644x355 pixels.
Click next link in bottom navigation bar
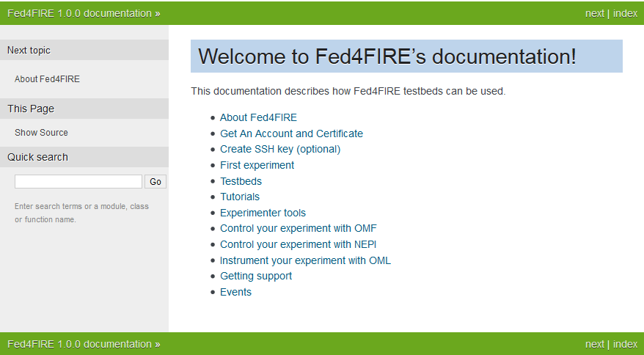pos(595,344)
